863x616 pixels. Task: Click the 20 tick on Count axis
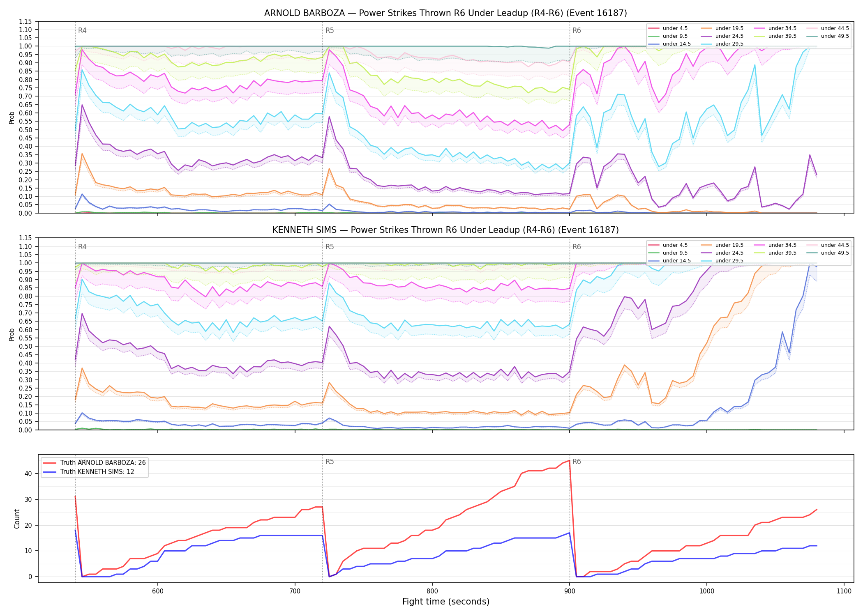28,526
